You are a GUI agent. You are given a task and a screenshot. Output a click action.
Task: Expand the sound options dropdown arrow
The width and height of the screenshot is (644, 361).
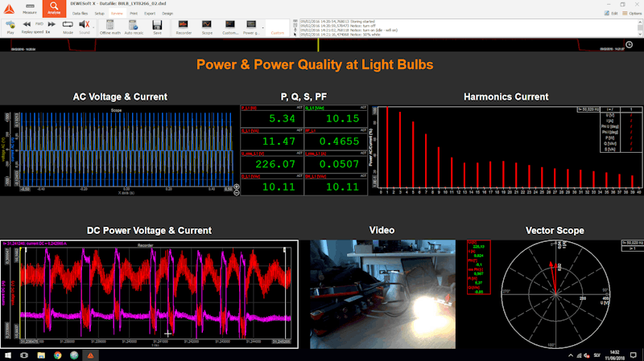pyautogui.click(x=93, y=28)
